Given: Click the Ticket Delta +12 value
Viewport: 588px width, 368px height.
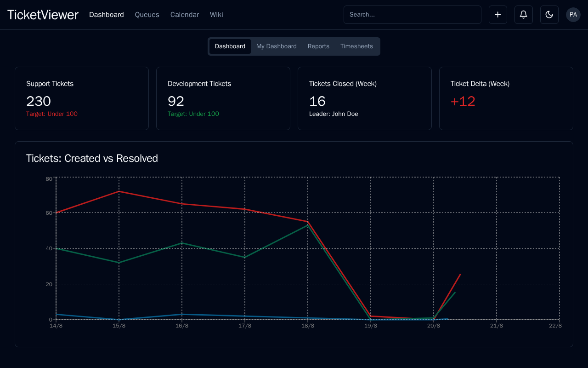Looking at the screenshot, I should coord(463,102).
